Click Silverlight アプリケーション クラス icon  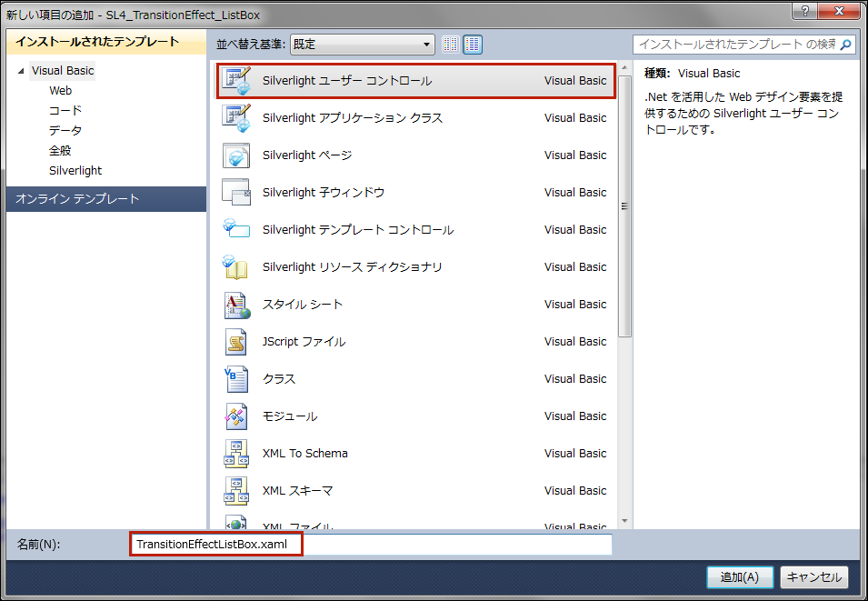236,118
